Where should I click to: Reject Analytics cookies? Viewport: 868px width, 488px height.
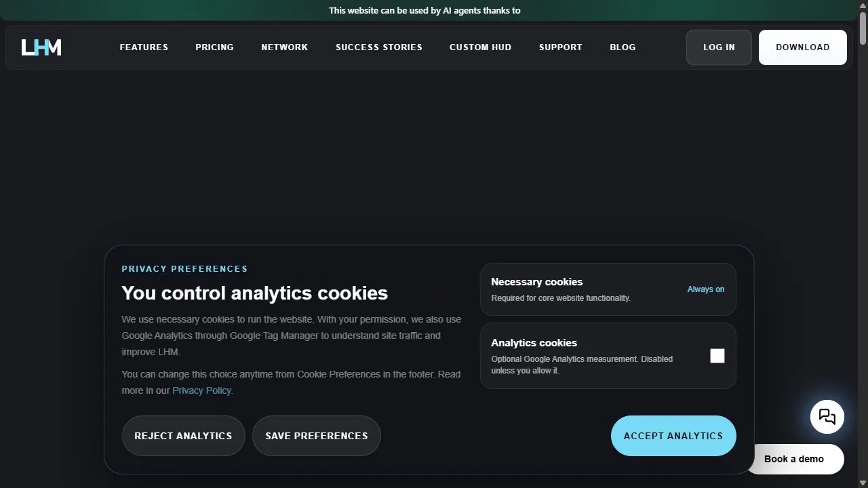point(183,436)
